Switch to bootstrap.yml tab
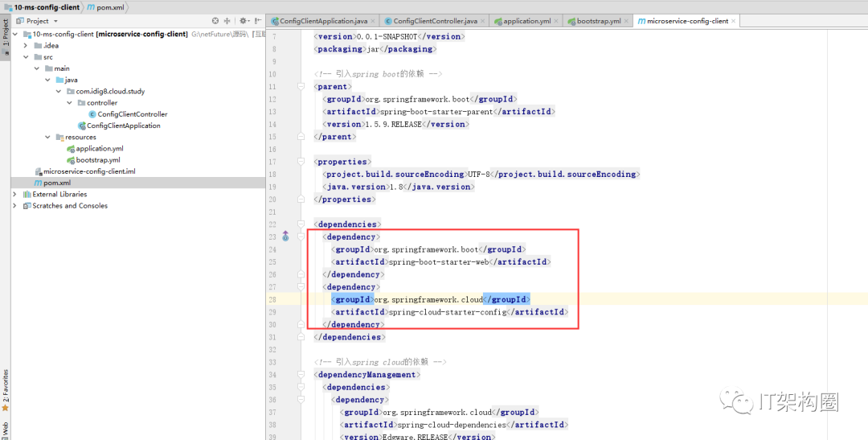The height and width of the screenshot is (440, 868). (x=599, y=21)
